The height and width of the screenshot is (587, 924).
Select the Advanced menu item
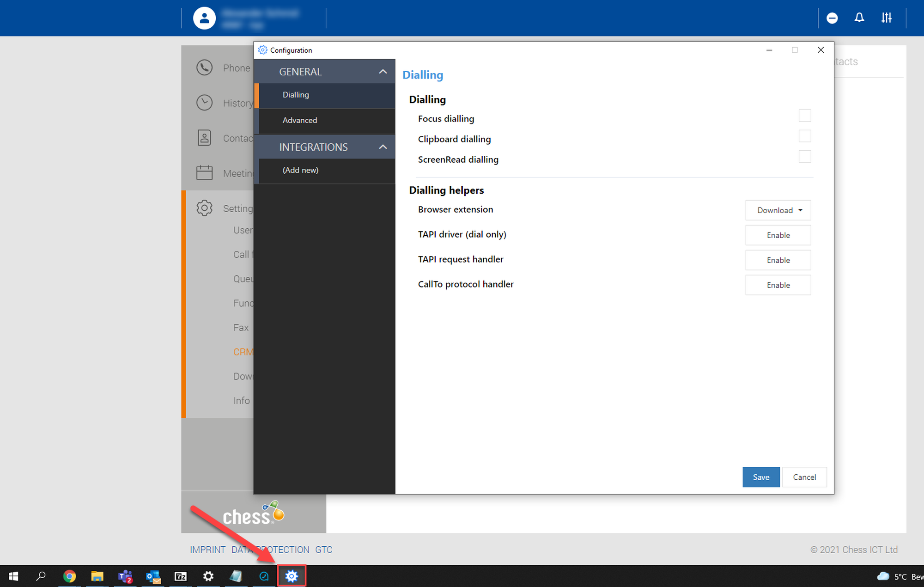point(300,120)
